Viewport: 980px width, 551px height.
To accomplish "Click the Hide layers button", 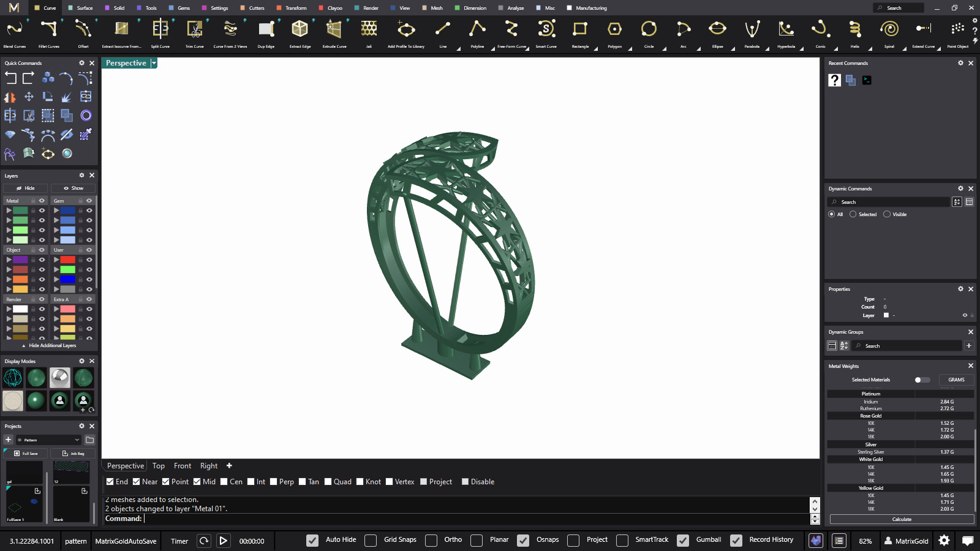I will tap(25, 188).
